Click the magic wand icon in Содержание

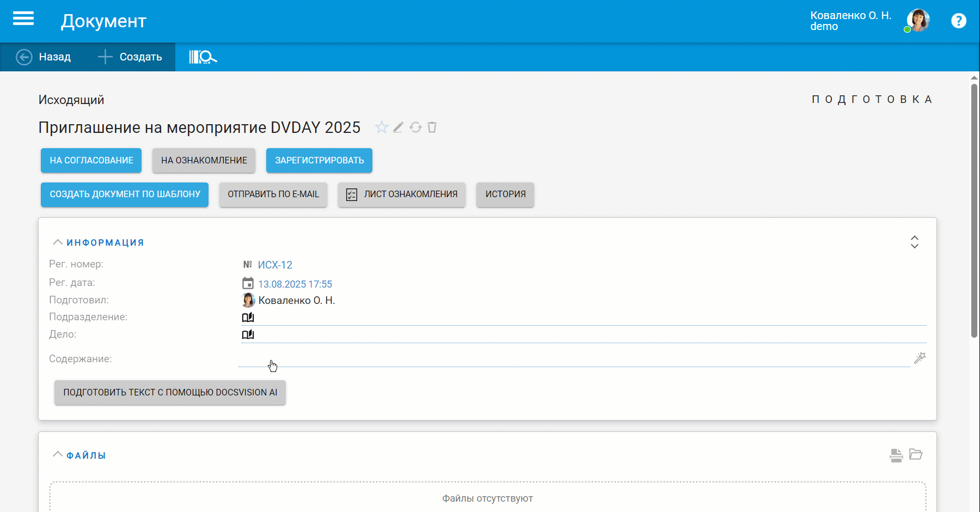coord(920,358)
